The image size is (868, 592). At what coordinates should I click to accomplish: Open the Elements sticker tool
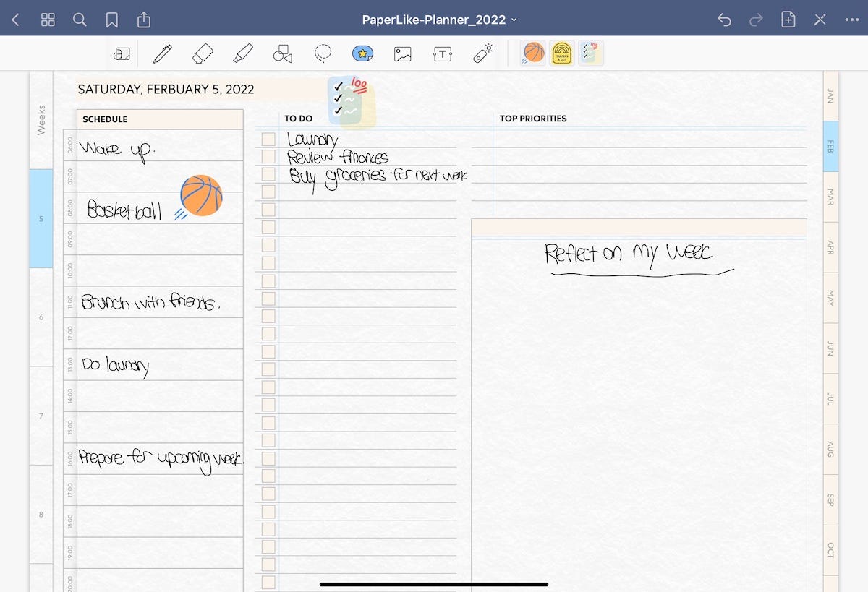(362, 53)
